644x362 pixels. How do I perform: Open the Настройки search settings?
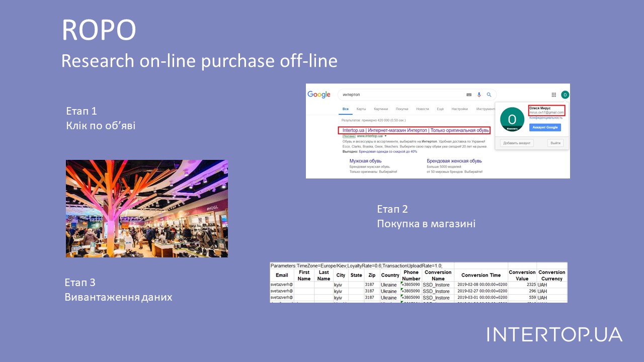pos(459,109)
